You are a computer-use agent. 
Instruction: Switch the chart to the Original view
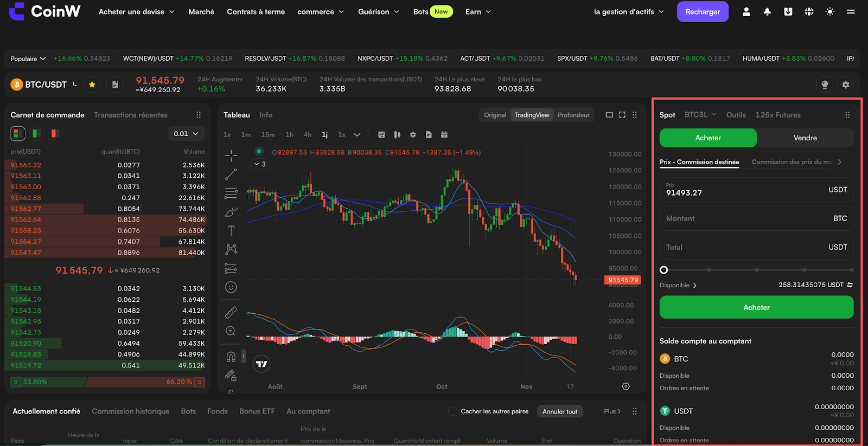(x=495, y=115)
